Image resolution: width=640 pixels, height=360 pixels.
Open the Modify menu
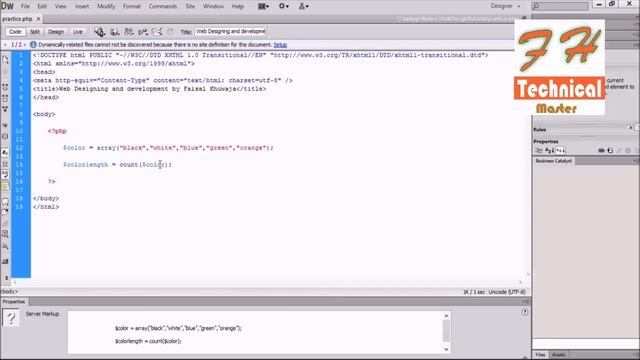[106, 6]
